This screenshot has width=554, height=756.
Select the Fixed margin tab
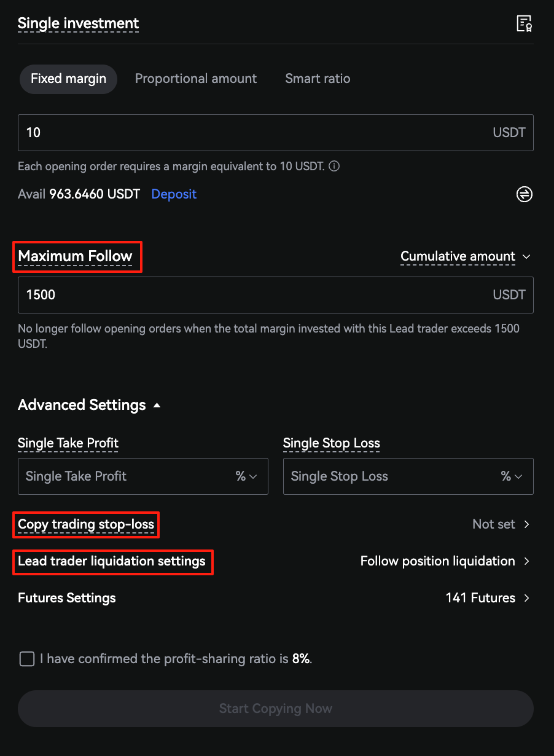point(68,79)
